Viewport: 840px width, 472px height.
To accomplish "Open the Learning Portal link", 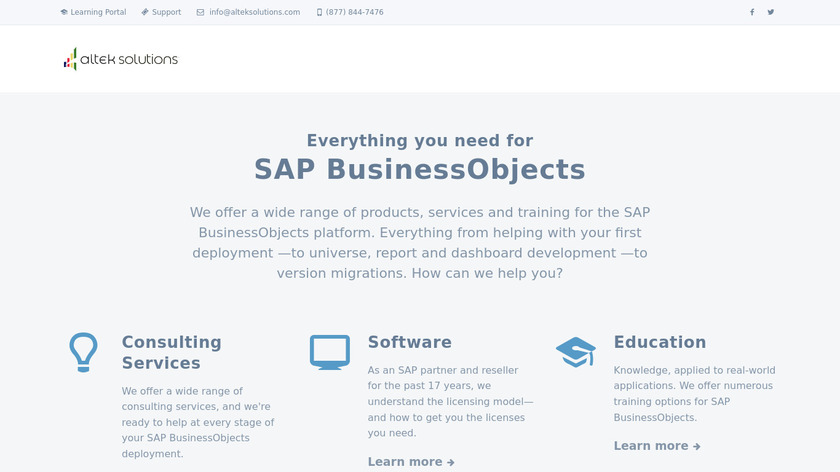I will coord(98,12).
